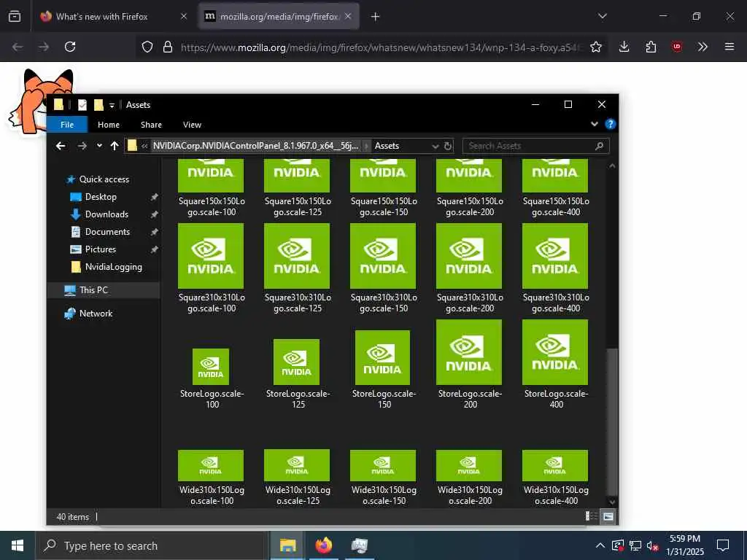747x560 pixels.
Task: Select Wide310x150Logo.scale-200 thumbnail
Action: [x=469, y=465]
